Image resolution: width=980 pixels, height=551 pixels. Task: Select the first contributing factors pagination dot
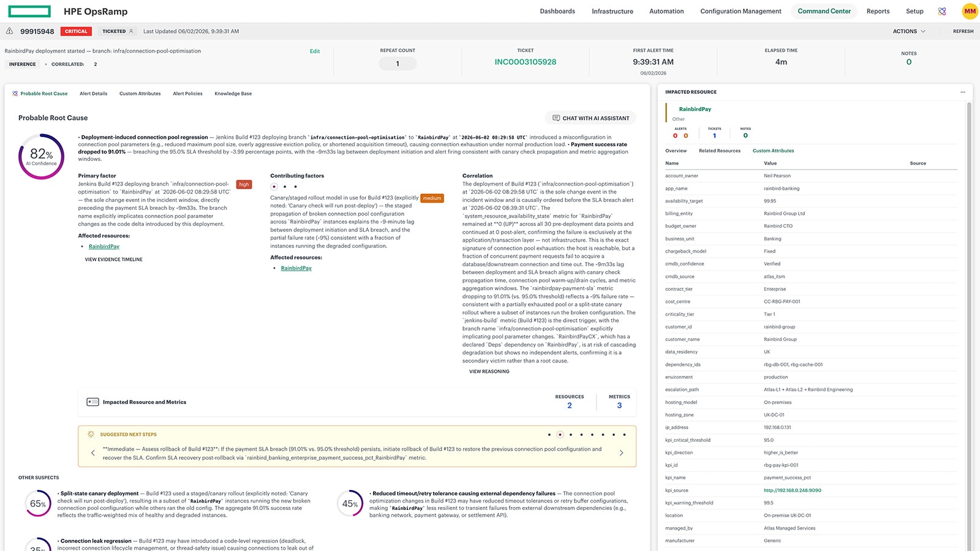pos(274,187)
